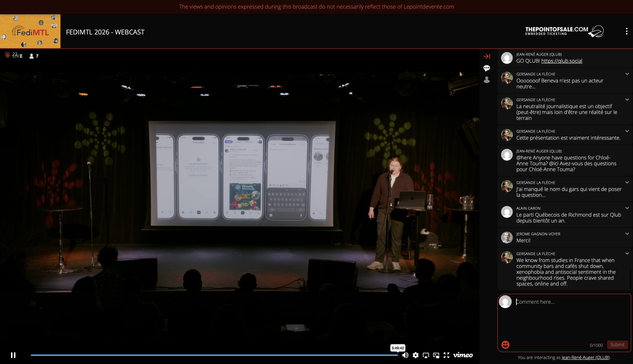633x364 pixels.
Task: Open the chevron on the 'J'ai manqué le nom' message
Action: 627,182
